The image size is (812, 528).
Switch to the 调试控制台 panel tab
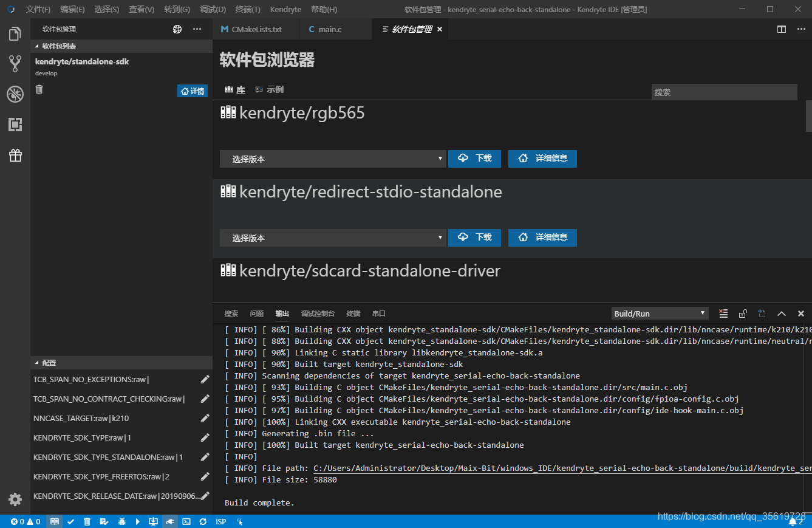(x=318, y=314)
